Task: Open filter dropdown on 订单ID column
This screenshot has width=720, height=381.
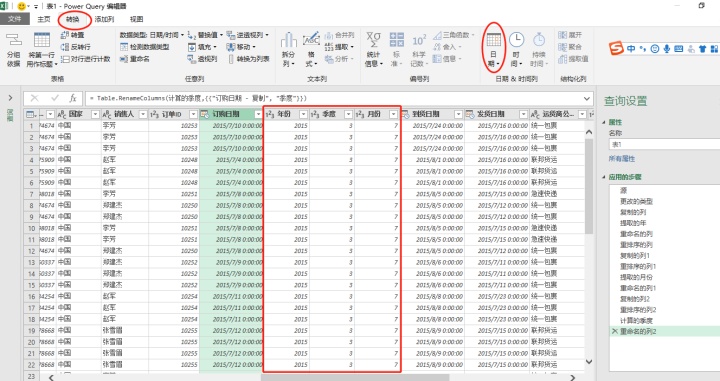Action: tap(193, 114)
